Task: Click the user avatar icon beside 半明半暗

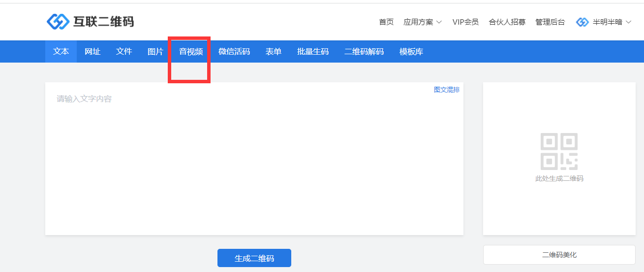Action: [582, 22]
